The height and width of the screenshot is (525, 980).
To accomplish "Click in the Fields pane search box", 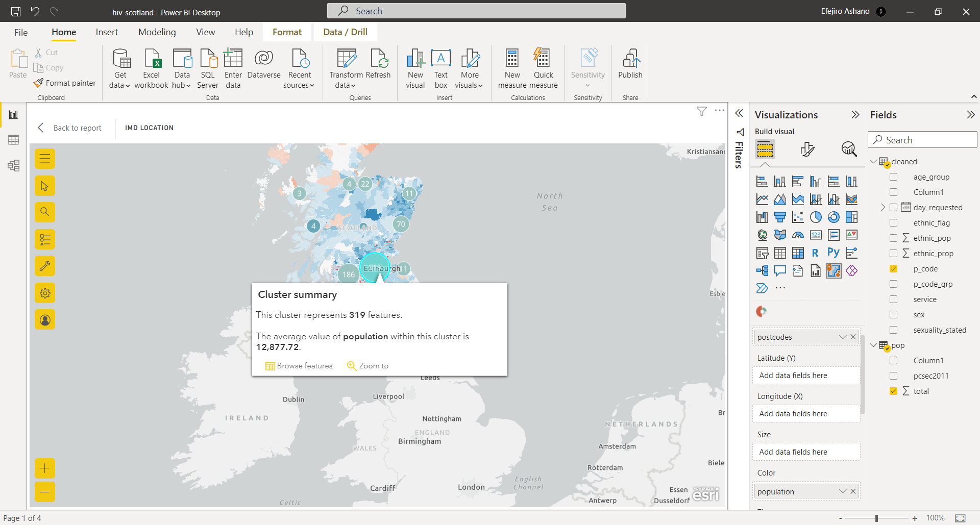I will [922, 140].
